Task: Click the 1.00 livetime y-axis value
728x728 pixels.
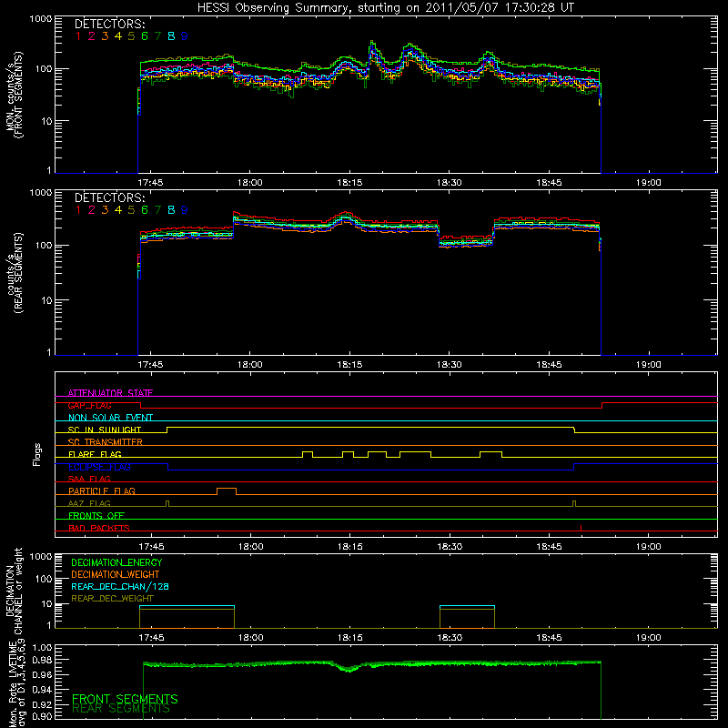Action: tap(42, 648)
